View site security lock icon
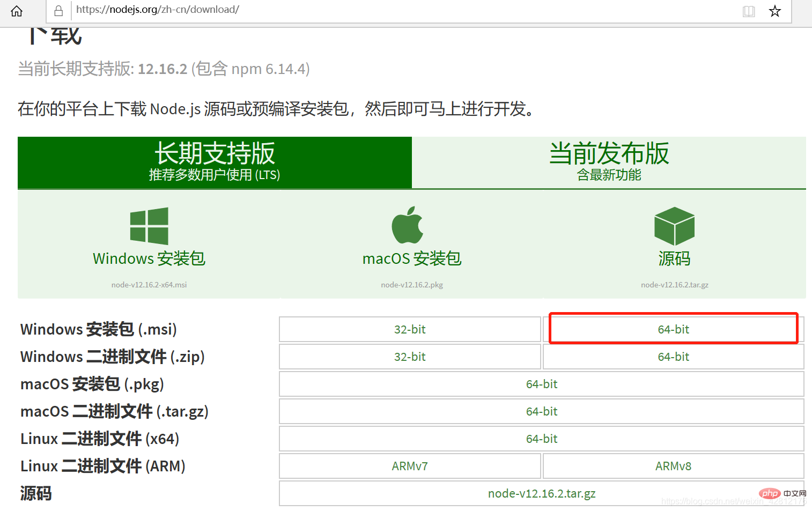The width and height of the screenshot is (812, 511). [58, 11]
